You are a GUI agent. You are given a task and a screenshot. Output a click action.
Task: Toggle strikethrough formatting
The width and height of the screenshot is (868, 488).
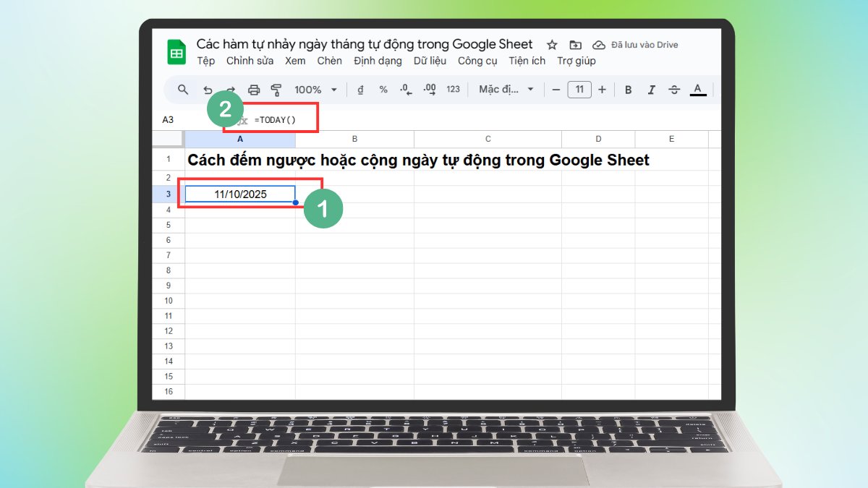674,89
